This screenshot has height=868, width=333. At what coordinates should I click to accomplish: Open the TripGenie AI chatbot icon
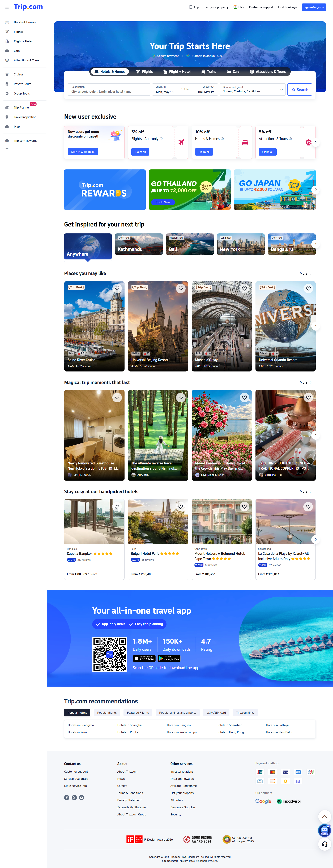coord(324,830)
